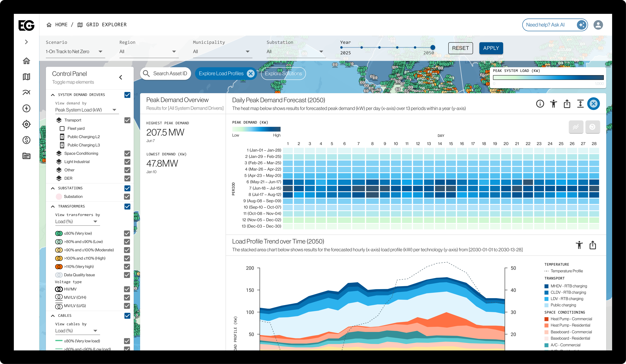
Task: Click the expand height icon in forecast header
Action: tap(580, 104)
